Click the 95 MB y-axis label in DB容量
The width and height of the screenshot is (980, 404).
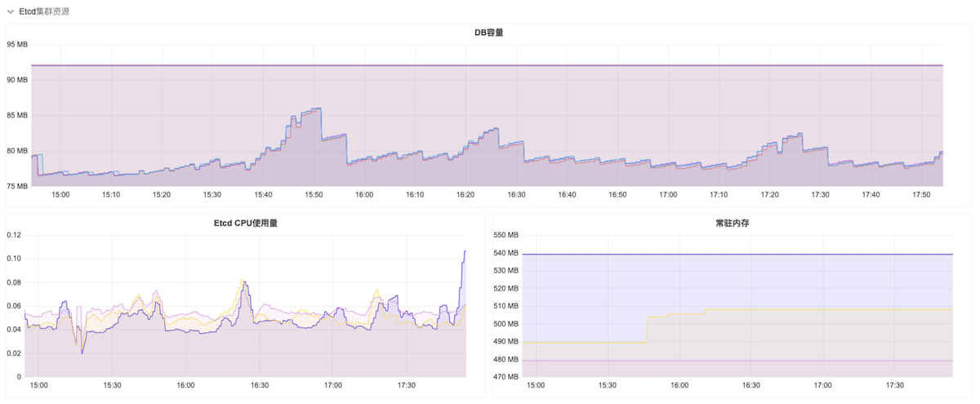tap(17, 45)
